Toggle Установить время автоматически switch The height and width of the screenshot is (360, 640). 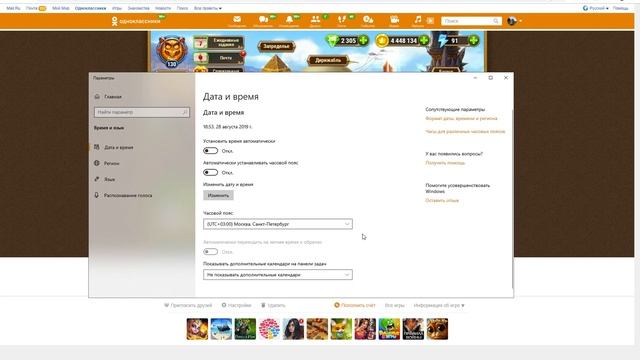pyautogui.click(x=211, y=151)
